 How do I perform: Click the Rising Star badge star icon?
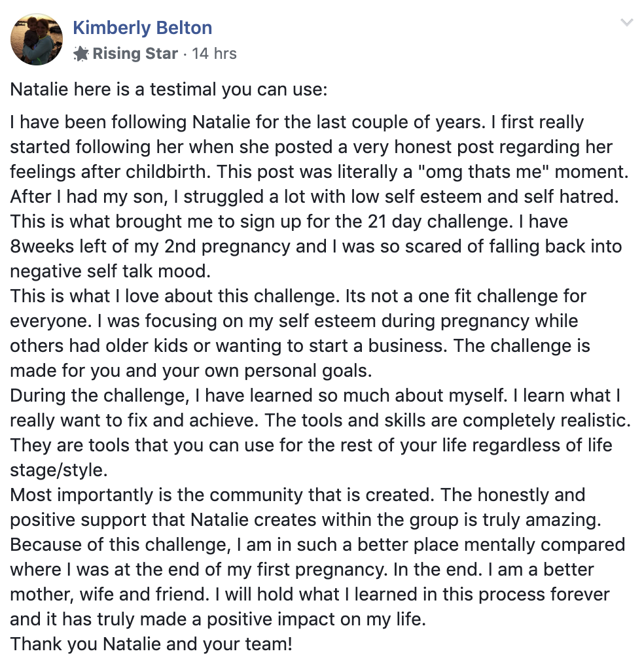pyautogui.click(x=80, y=54)
